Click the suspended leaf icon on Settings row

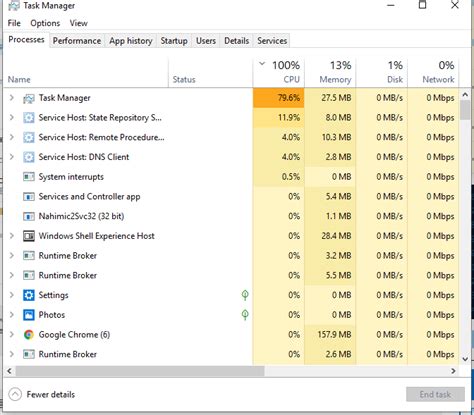[x=245, y=295]
